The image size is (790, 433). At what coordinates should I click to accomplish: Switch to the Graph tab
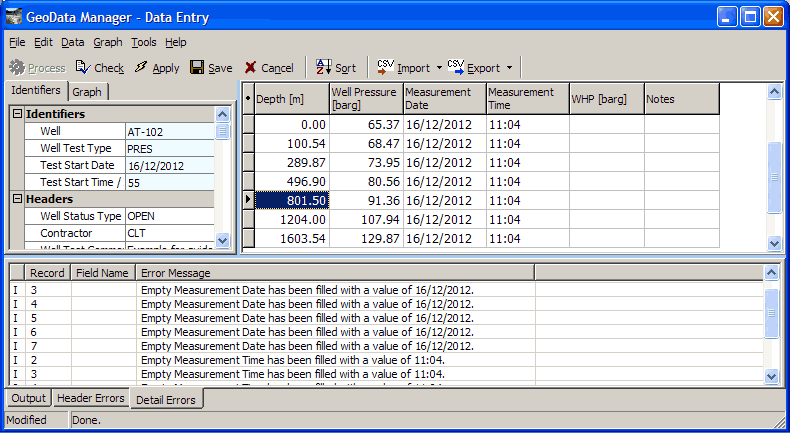pos(87,91)
